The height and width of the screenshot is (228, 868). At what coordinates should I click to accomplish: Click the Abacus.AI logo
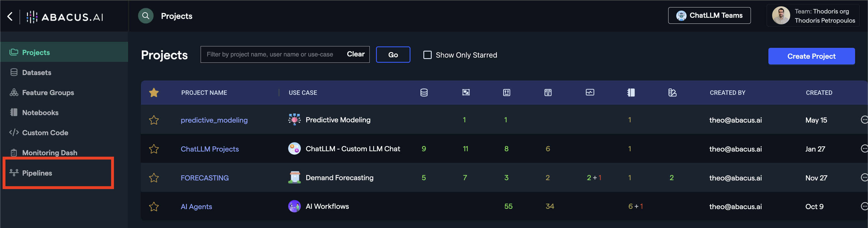click(65, 17)
